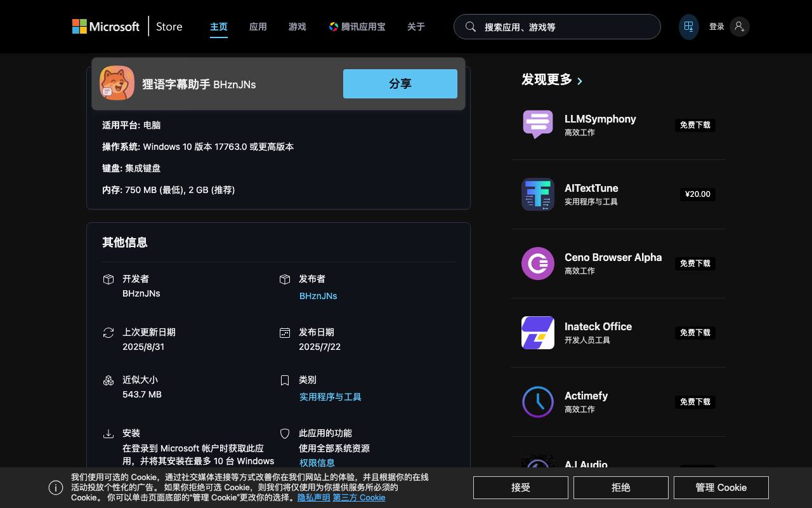Viewport: 812px width, 508px height.
Task: Click the ¥20.00 price for AITextTune
Action: point(698,194)
